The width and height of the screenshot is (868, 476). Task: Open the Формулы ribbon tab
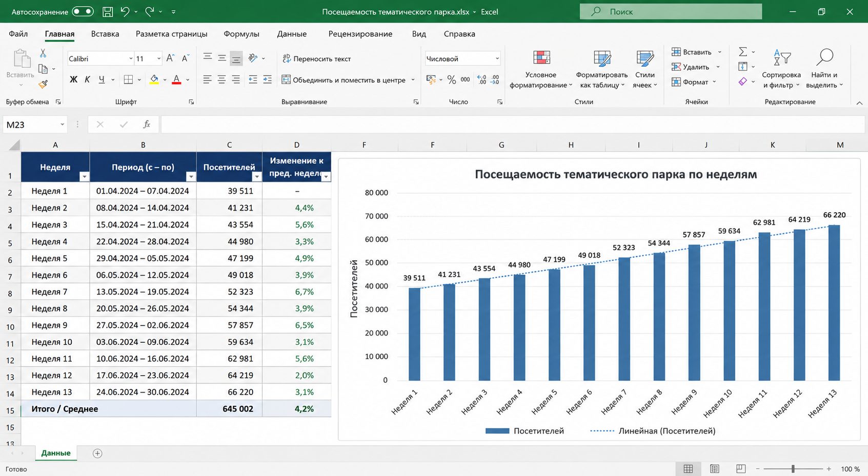coord(241,34)
